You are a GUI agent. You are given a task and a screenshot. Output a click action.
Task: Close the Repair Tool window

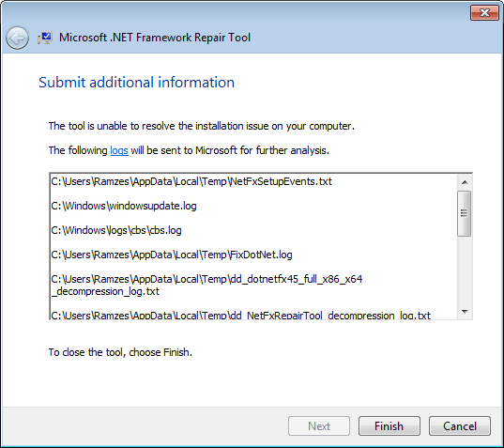tap(484, 13)
